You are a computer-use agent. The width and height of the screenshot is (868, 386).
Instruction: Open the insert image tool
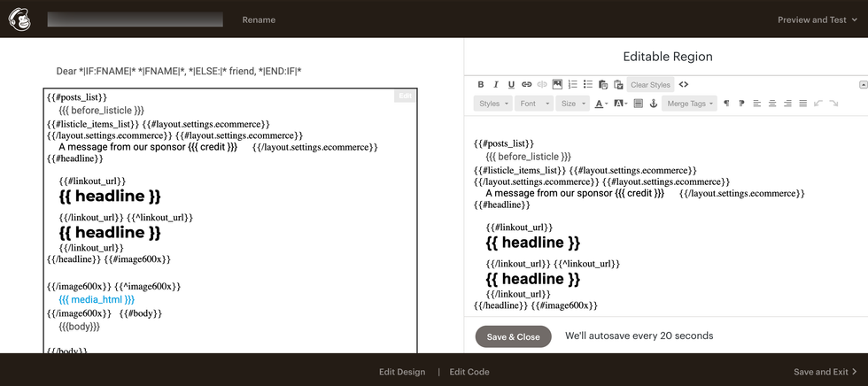[x=557, y=85]
